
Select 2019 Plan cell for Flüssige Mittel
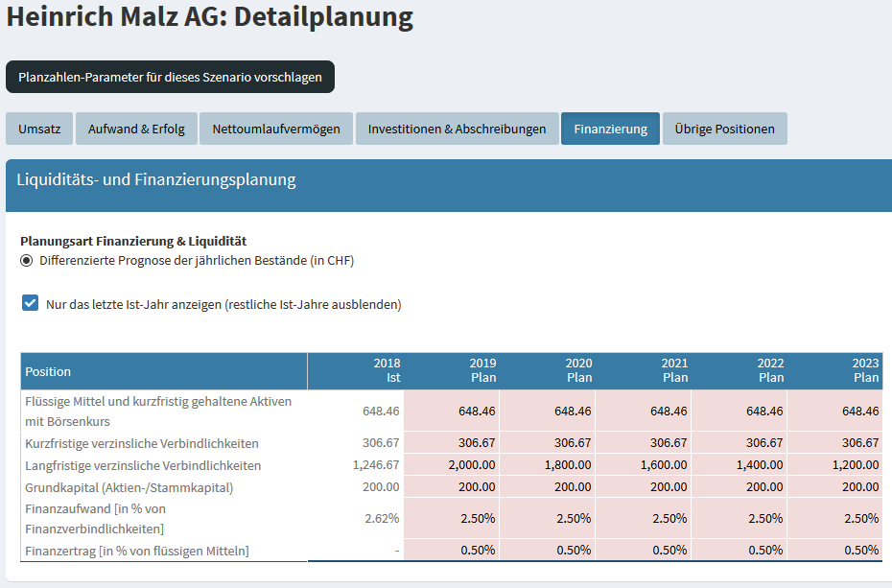coord(452,411)
